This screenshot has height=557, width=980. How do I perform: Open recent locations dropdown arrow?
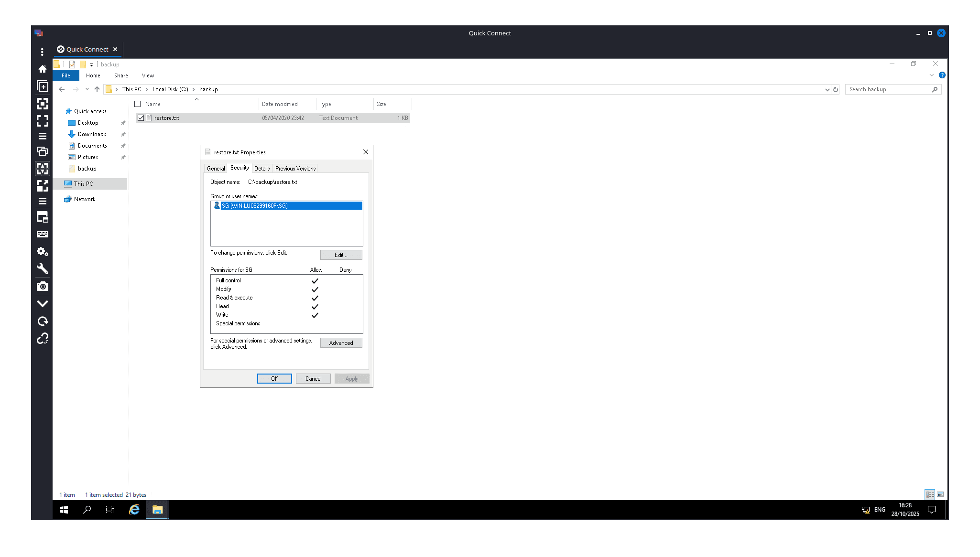coord(87,89)
